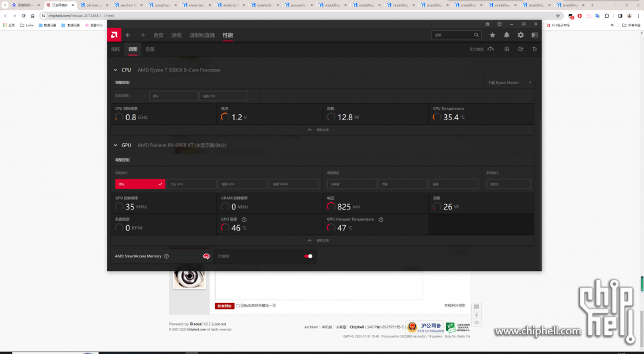Click the bug report icon in AMD title bar
The height and width of the screenshot is (354, 644).
[487, 24]
